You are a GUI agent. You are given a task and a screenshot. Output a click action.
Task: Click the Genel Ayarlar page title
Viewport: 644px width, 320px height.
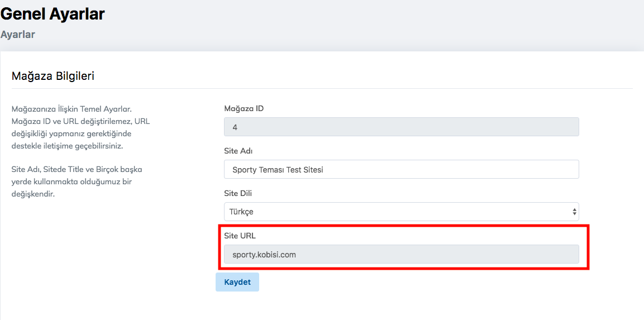coord(53,14)
